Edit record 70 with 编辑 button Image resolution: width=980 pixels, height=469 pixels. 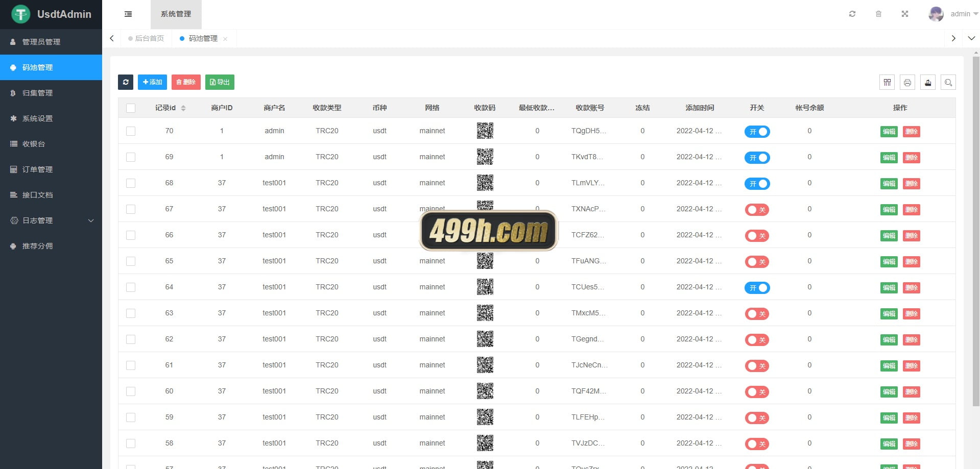[x=889, y=132]
